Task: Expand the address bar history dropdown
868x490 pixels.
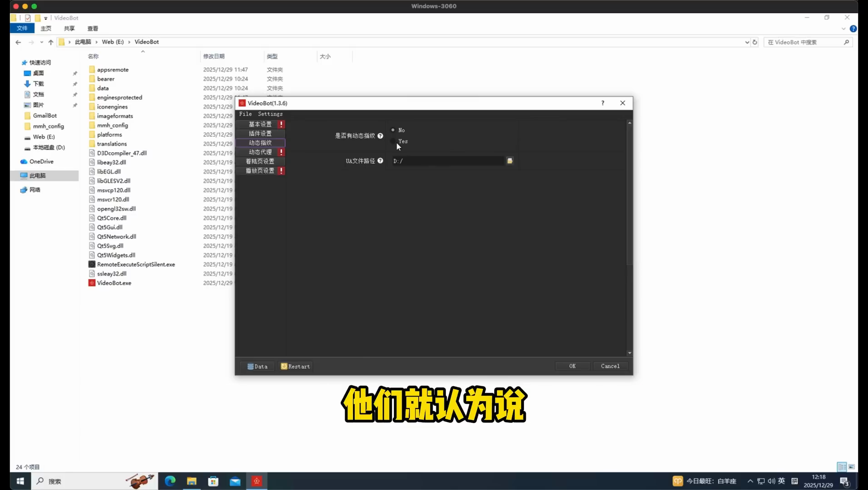Action: [x=747, y=42]
